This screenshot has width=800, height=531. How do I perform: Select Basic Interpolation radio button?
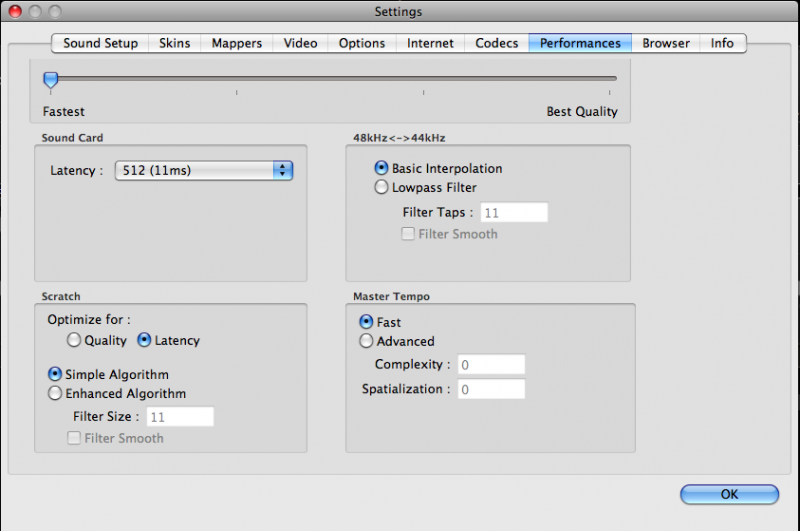pos(381,168)
